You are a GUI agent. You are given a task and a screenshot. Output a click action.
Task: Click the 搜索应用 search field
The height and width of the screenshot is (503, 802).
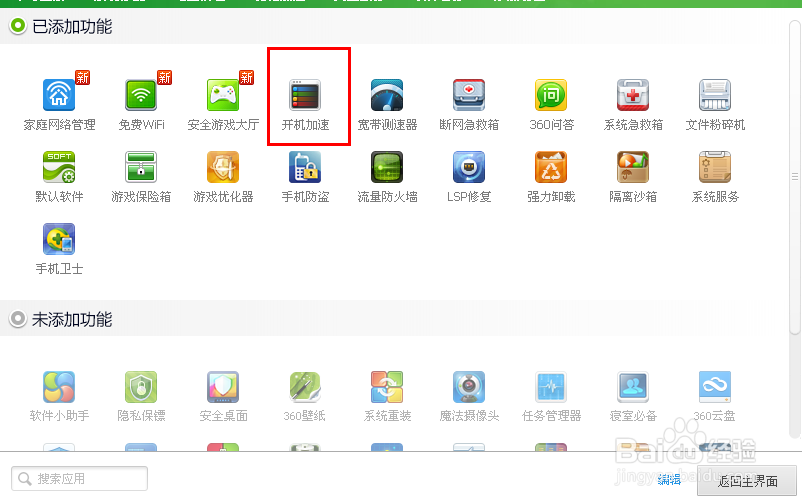79,478
